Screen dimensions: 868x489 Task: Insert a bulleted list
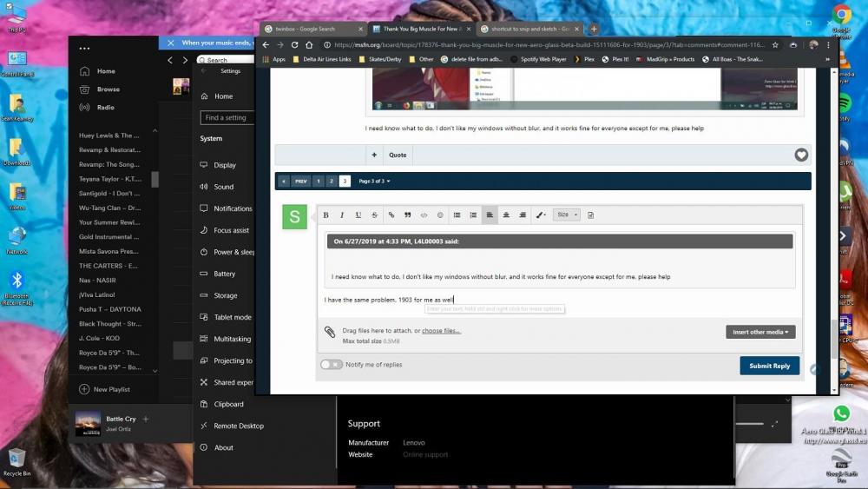(457, 215)
